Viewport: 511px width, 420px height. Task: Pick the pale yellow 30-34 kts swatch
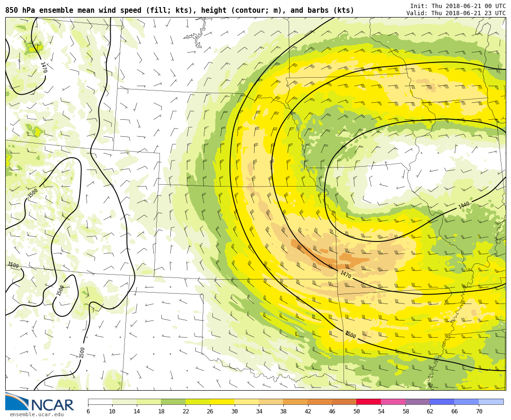coord(247,402)
